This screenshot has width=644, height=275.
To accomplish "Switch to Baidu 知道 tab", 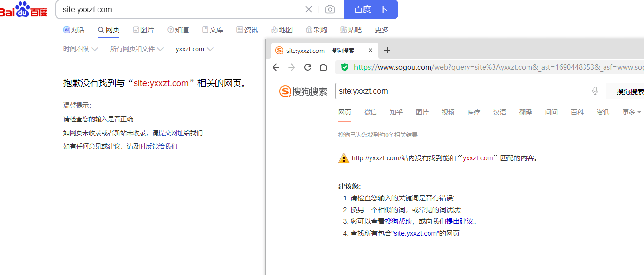I will click(178, 30).
